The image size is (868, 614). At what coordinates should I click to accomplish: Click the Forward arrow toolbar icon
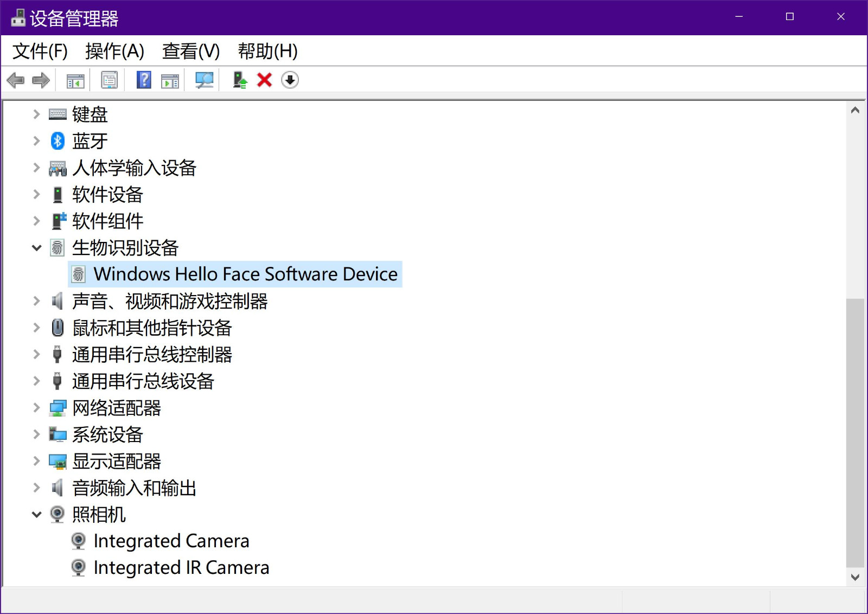41,80
